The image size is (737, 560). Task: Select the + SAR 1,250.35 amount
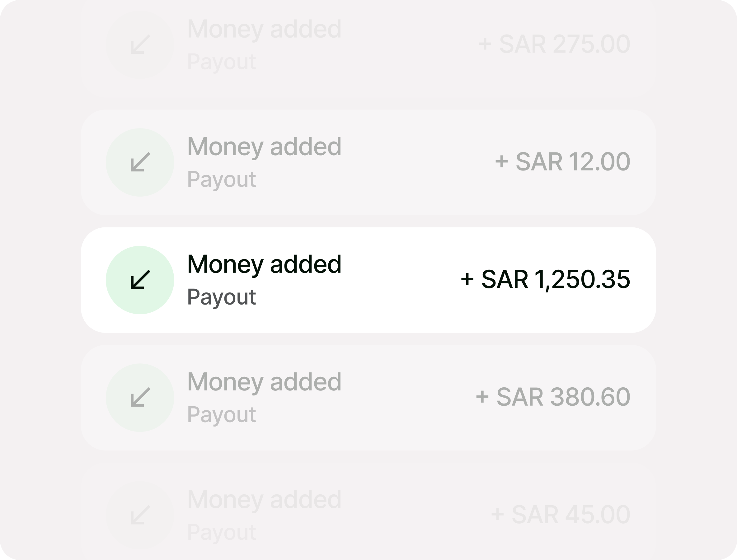coord(545,279)
